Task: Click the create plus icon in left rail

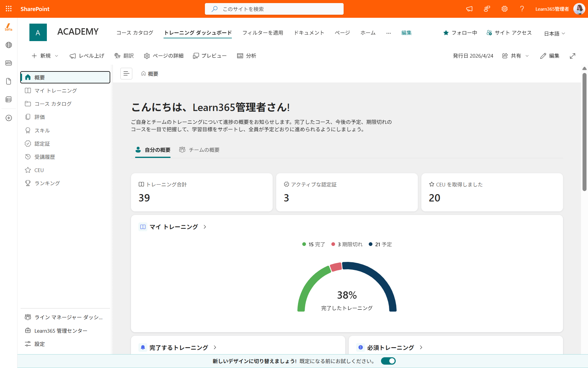Action: click(x=9, y=118)
